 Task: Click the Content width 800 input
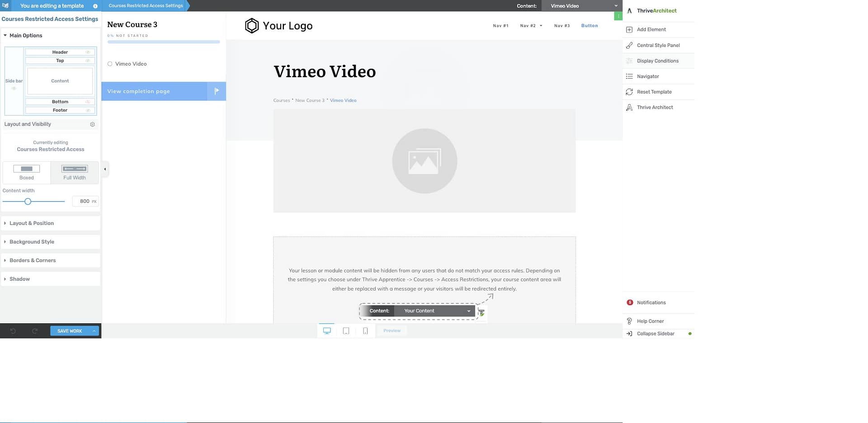pos(85,201)
